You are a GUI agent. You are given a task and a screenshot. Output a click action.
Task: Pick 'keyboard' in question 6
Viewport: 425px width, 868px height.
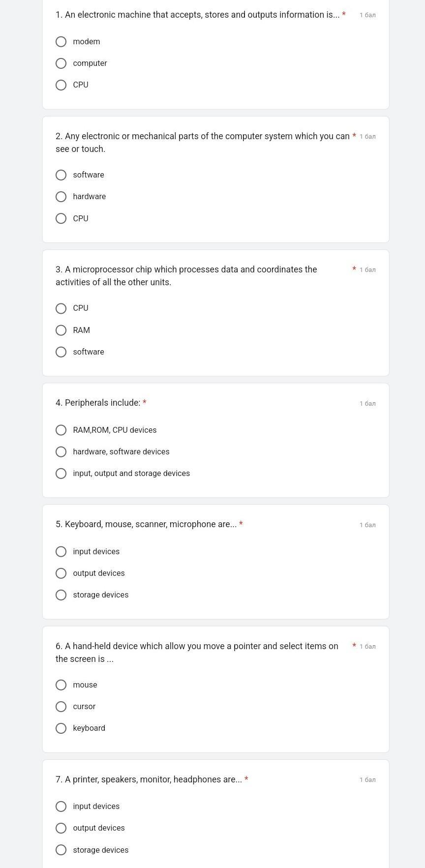coord(61,728)
